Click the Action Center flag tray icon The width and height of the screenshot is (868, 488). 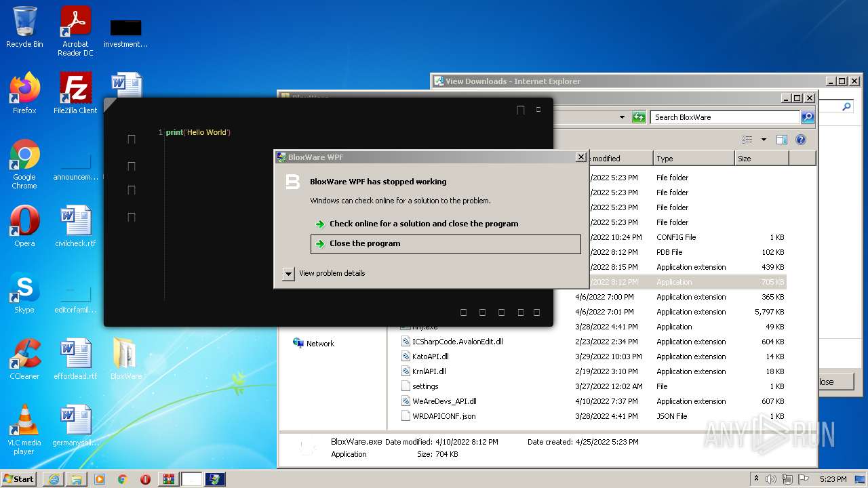pos(804,479)
